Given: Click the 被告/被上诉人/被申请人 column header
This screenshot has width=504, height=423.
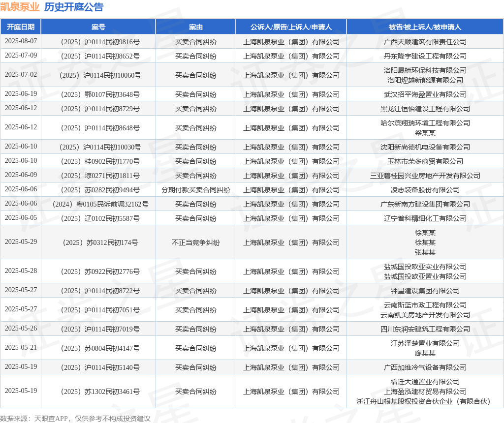Looking at the screenshot, I should (x=425, y=27).
